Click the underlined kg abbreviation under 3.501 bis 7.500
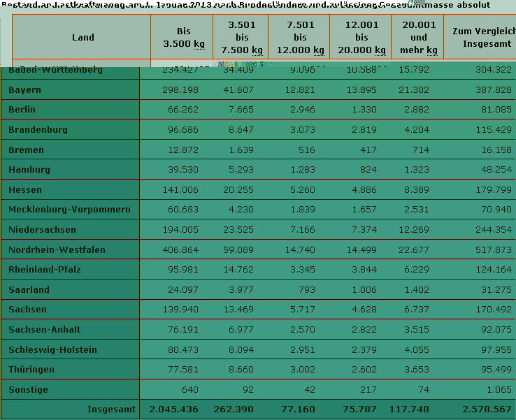 [258, 50]
